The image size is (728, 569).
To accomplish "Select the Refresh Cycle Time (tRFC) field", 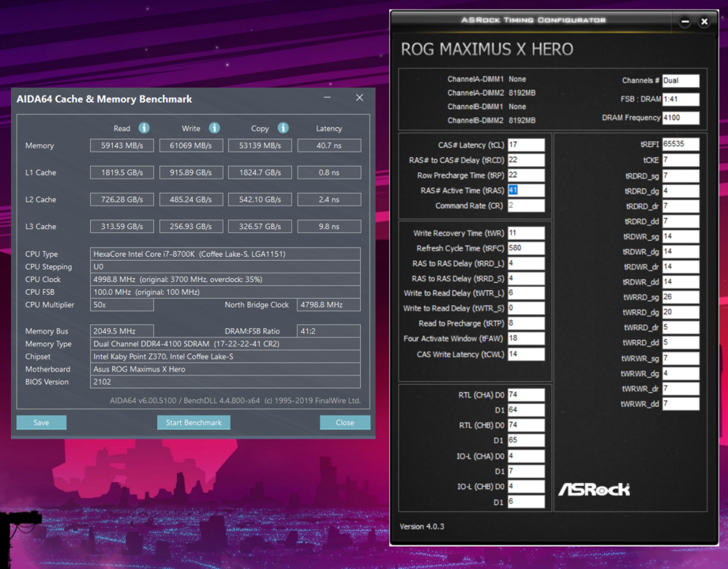I will 526,248.
